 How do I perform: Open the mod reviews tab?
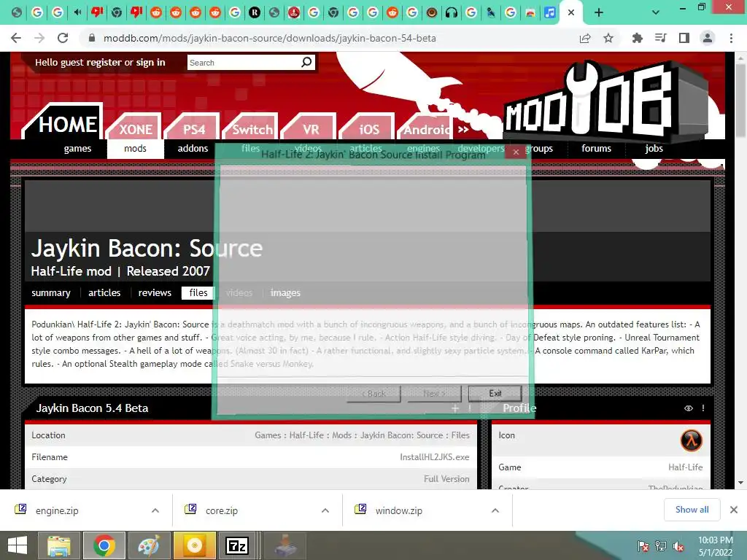155,293
